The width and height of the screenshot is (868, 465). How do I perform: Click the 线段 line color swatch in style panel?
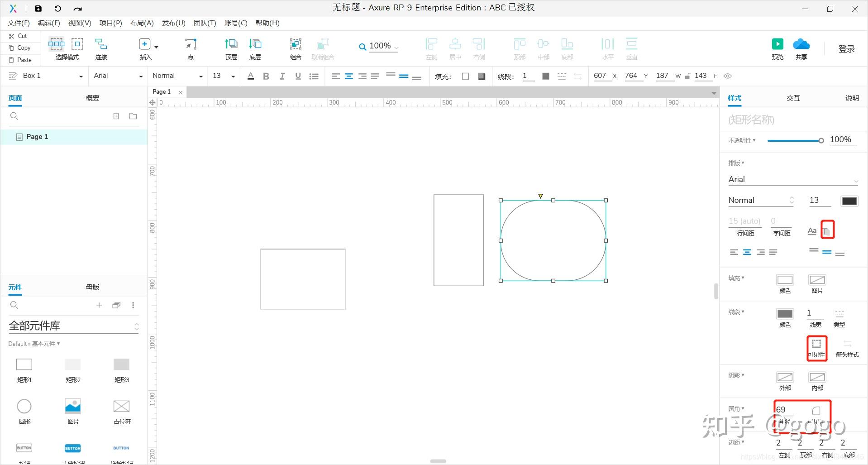pyautogui.click(x=785, y=314)
